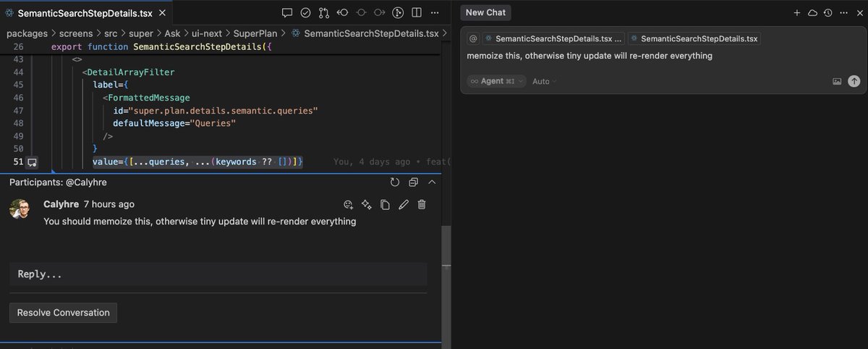Open the pull request compare icon

[323, 12]
